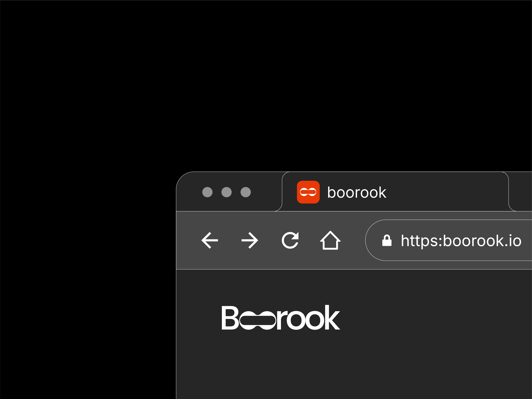Click the orange boorook favicon in the tab
Viewport: 532px width, 399px height.
click(x=308, y=192)
